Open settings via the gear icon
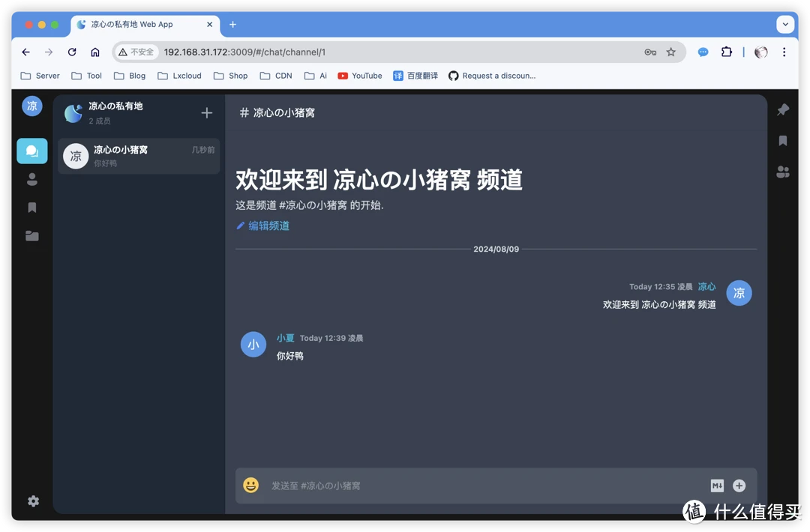 tap(32, 501)
